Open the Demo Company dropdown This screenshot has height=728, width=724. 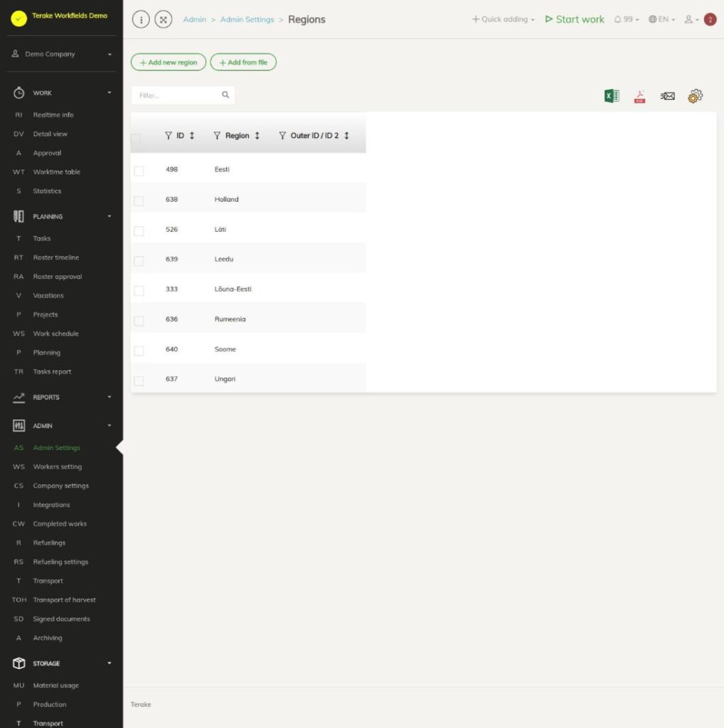pos(62,54)
